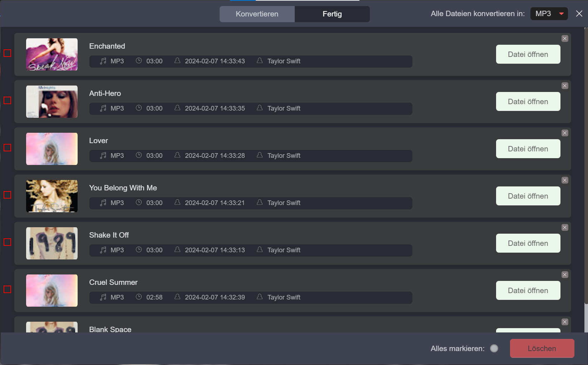This screenshot has width=588, height=365.
Task: Click the clock icon in You Belong With Me row
Action: pos(139,202)
